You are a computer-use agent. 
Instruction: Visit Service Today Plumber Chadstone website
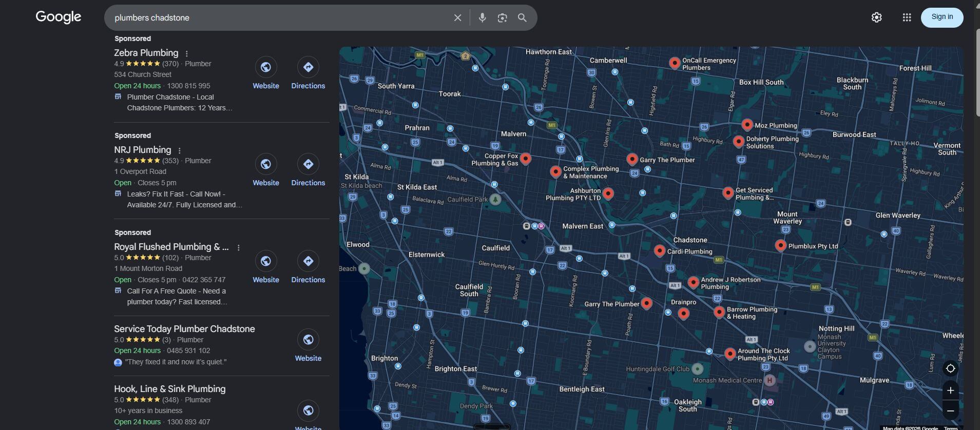[308, 340]
